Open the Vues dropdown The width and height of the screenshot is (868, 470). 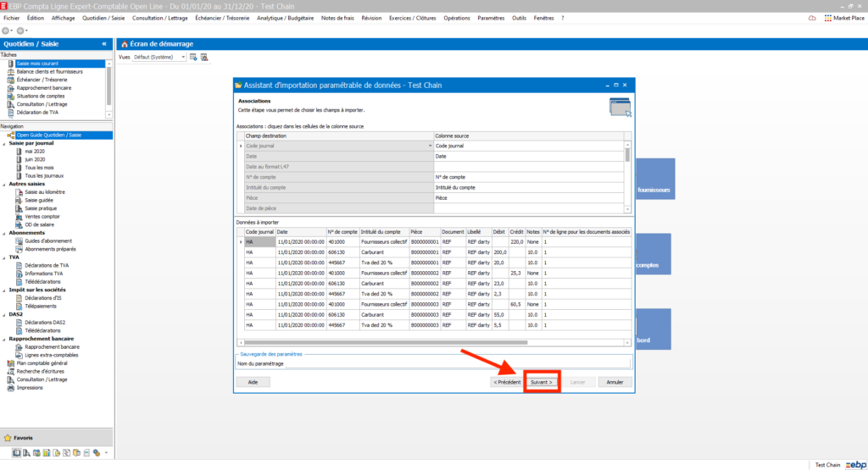[183, 57]
